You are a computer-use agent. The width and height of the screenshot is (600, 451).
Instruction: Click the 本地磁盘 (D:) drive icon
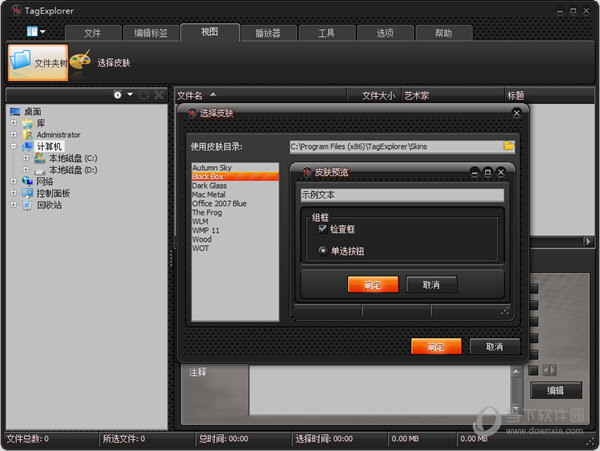tap(40, 170)
